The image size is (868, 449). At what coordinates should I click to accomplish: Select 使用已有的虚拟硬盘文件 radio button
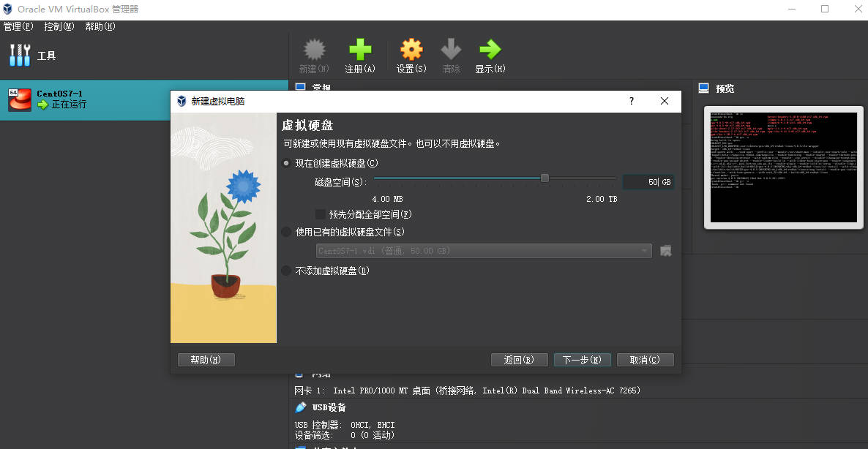[x=286, y=232]
